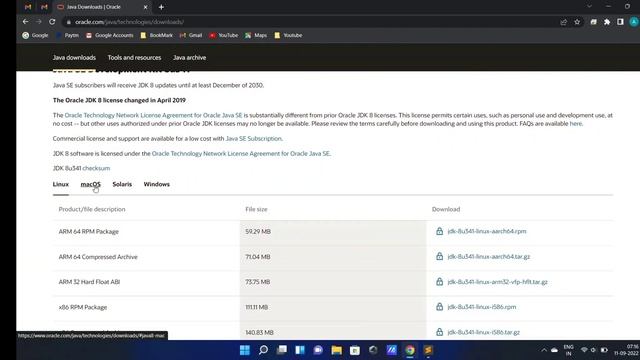The image size is (640, 360).
Task: Open Widgets from the taskbar
Action: tap(300, 350)
